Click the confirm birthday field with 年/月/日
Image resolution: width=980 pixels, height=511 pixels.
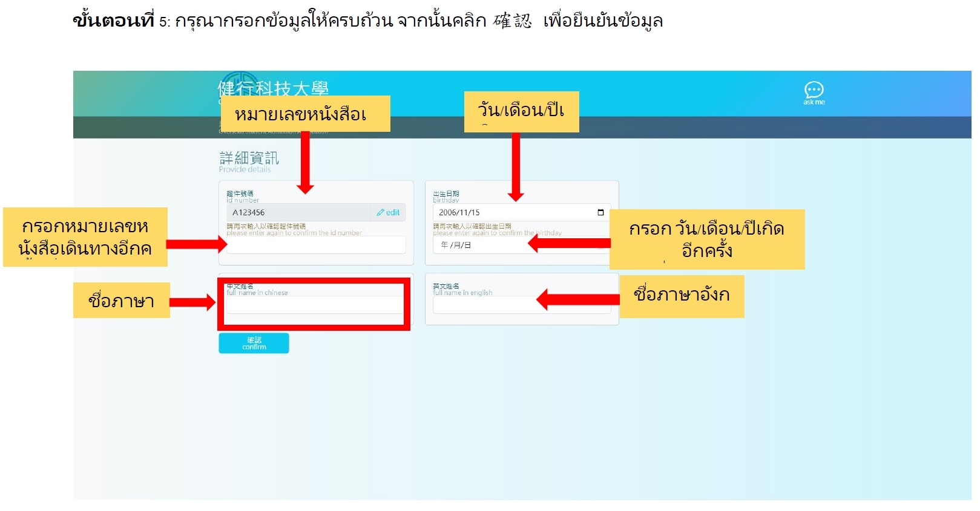click(478, 245)
